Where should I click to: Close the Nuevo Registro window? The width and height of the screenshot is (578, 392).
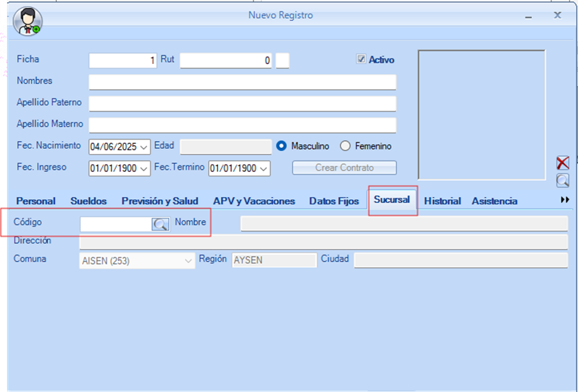point(557,15)
